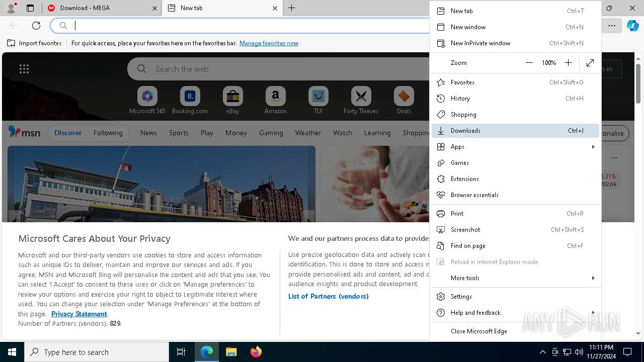Viewport: 644px width, 362px height.
Task: Click the msn logo
Action: [x=24, y=133]
